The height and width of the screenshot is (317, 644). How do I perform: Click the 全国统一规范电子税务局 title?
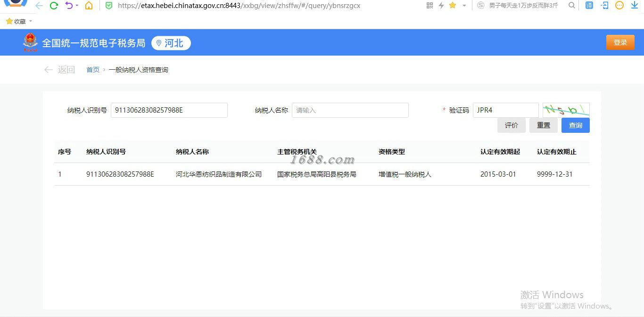pyautogui.click(x=94, y=43)
